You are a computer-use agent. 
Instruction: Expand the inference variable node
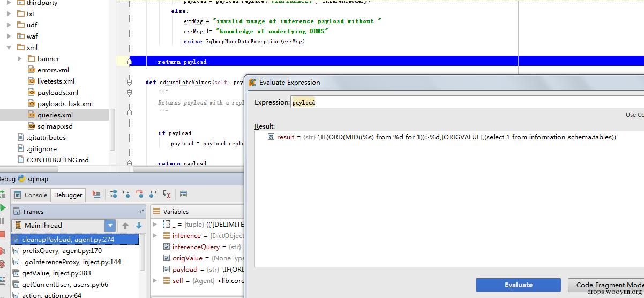tap(155, 235)
